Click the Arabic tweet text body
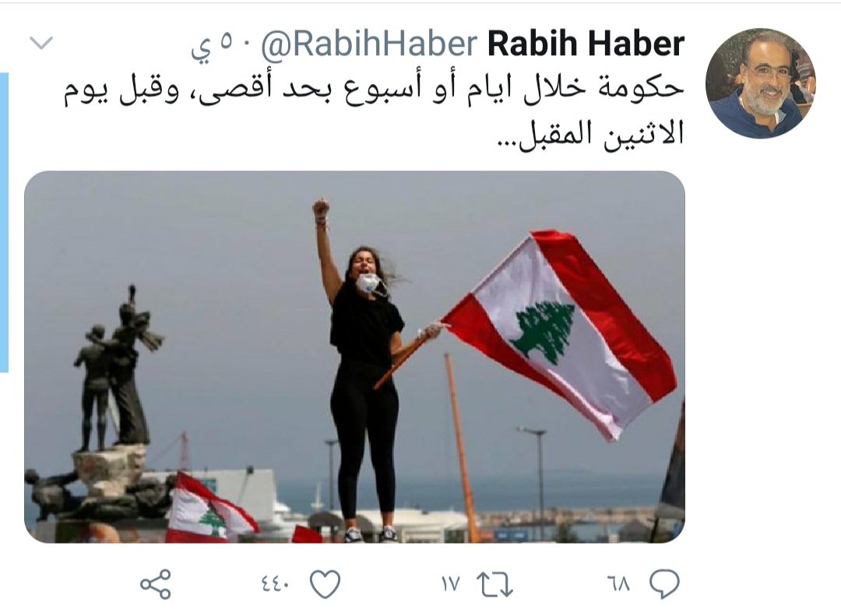 click(375, 112)
